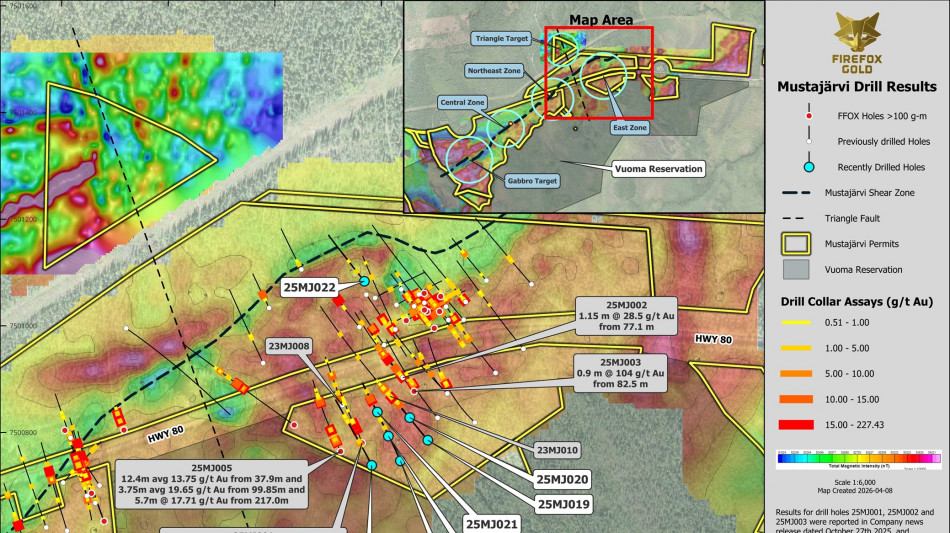Select the Previously drilled Holes legend symbol
Screen dimensions: 950x533
tap(808, 141)
